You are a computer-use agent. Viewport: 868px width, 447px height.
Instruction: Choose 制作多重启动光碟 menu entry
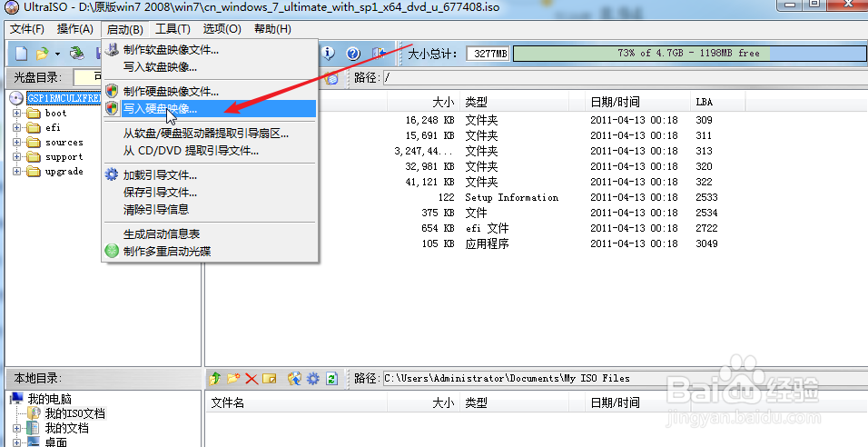tap(210, 251)
